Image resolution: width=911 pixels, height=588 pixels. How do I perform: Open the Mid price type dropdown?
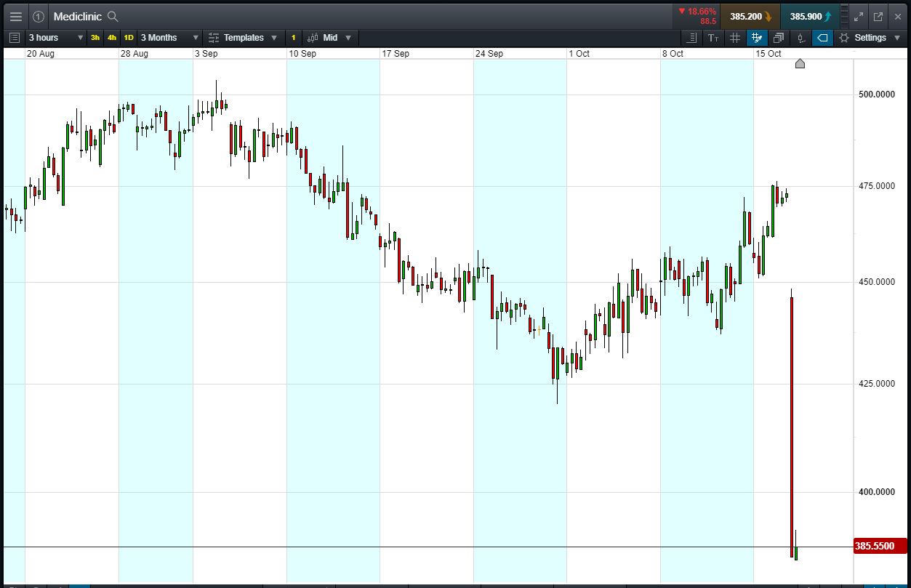pos(329,37)
